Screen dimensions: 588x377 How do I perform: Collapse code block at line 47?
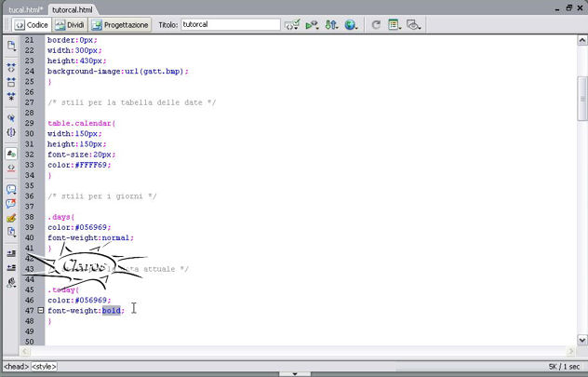41,310
